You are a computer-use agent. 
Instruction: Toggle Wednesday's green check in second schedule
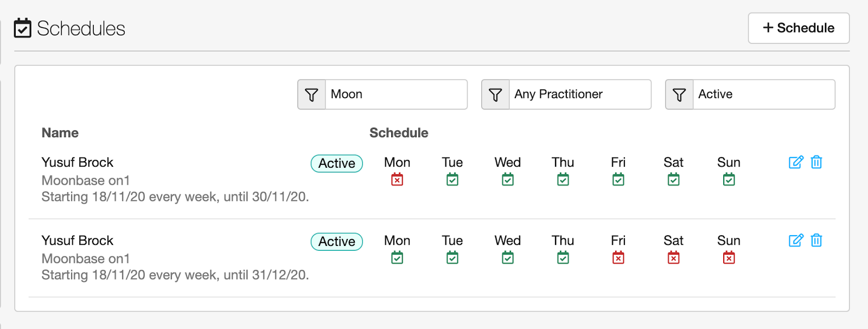point(508,258)
